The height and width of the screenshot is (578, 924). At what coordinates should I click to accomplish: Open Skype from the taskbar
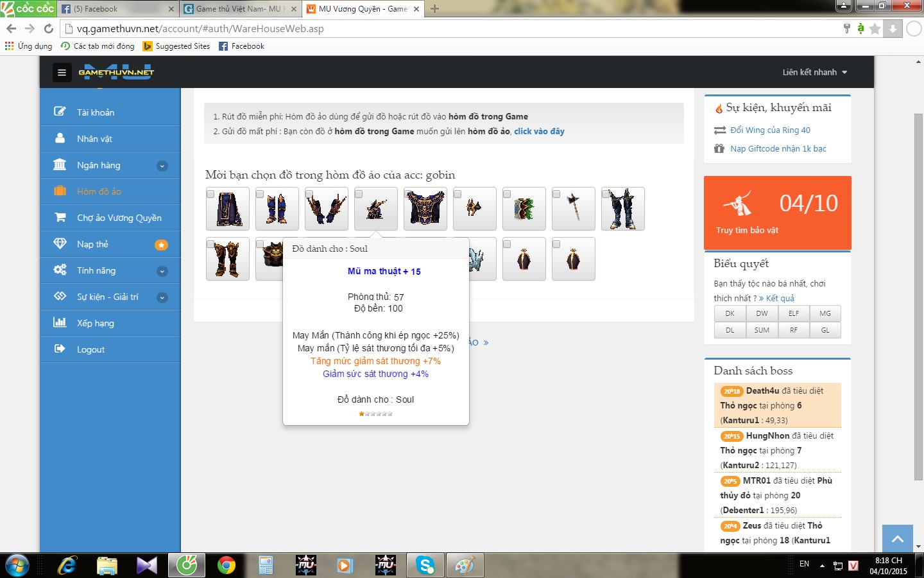pos(425,565)
